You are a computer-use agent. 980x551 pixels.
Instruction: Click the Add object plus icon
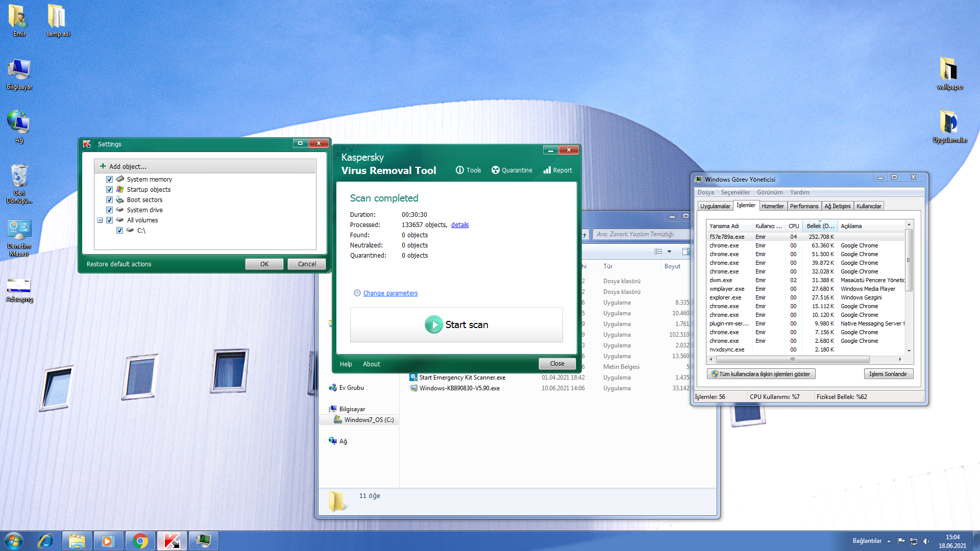103,166
